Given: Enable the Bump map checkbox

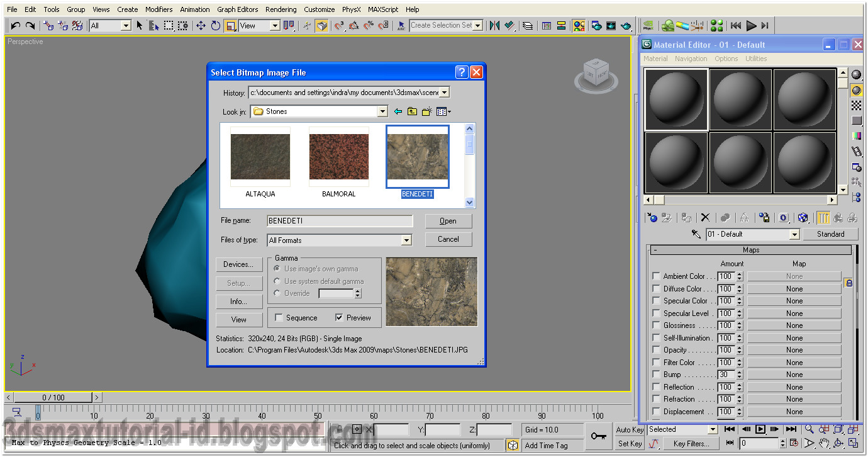Looking at the screenshot, I should coord(657,375).
